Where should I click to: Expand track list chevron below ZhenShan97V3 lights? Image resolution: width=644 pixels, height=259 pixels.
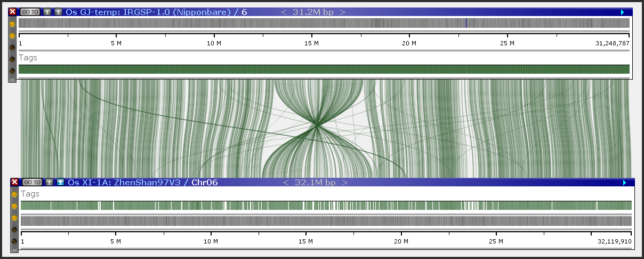(14, 249)
